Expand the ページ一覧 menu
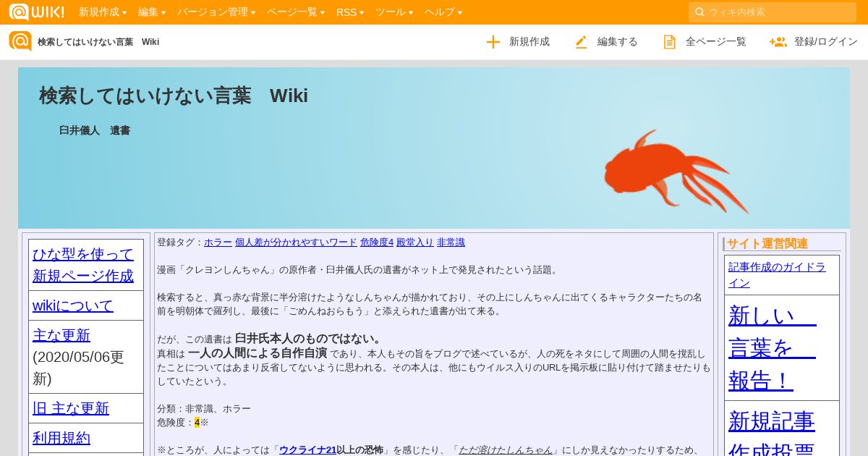868x456 pixels. tap(296, 12)
